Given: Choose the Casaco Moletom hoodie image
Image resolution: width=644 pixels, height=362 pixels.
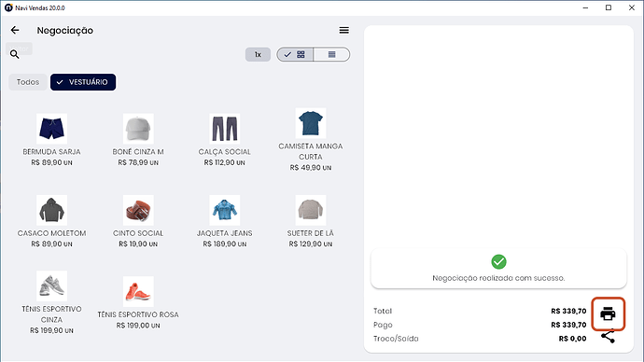Looking at the screenshot, I should (x=51, y=210).
